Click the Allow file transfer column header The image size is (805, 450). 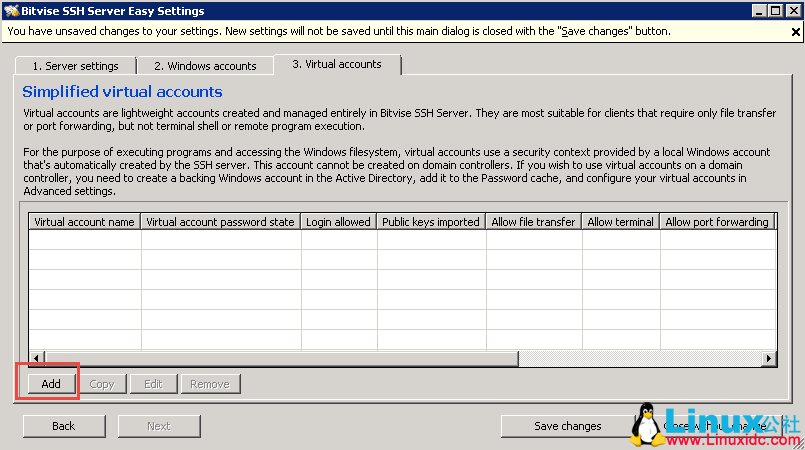(533, 222)
